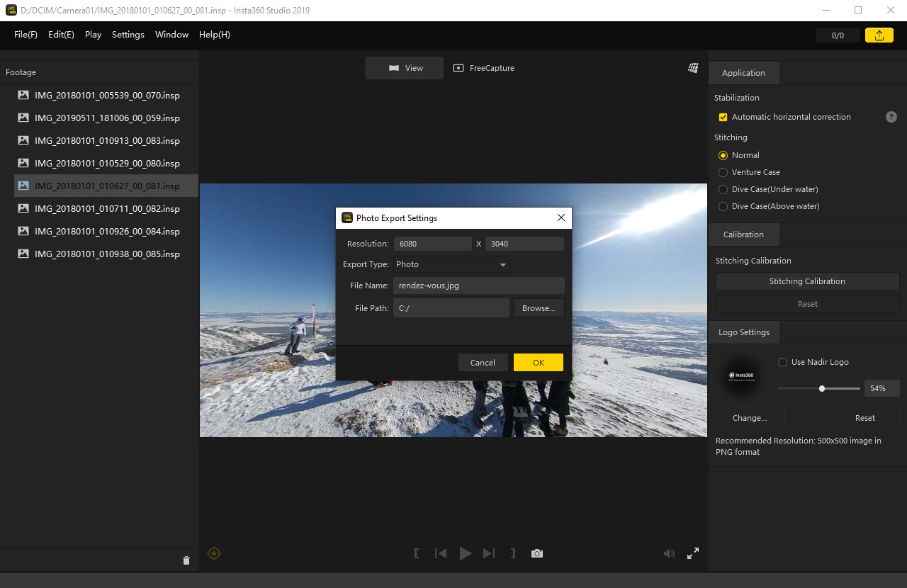Select Dive Case(Above water) option

pyautogui.click(x=723, y=206)
